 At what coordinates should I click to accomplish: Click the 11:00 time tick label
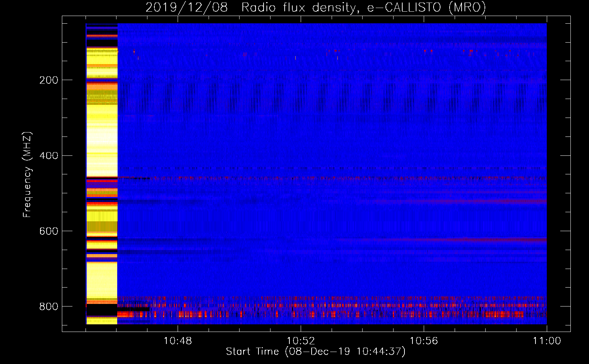547,341
